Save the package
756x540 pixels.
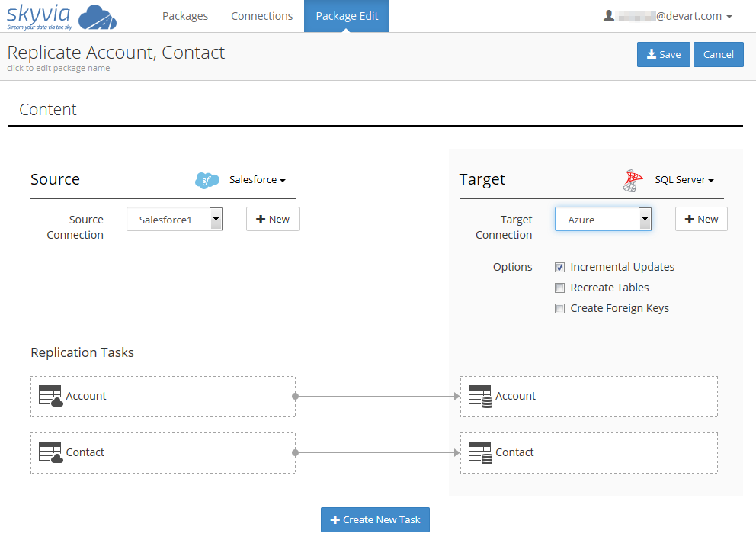pyautogui.click(x=664, y=54)
